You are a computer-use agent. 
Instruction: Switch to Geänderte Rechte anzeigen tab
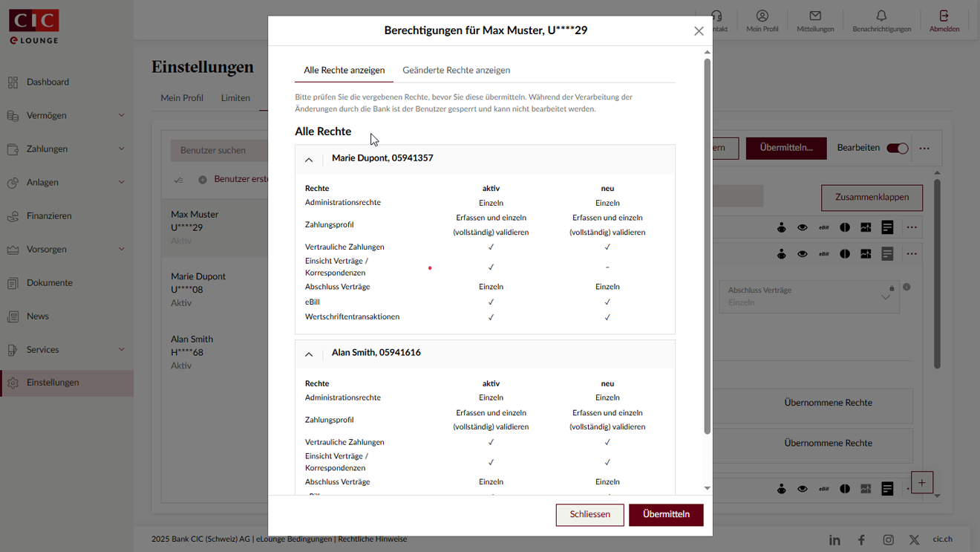456,70
